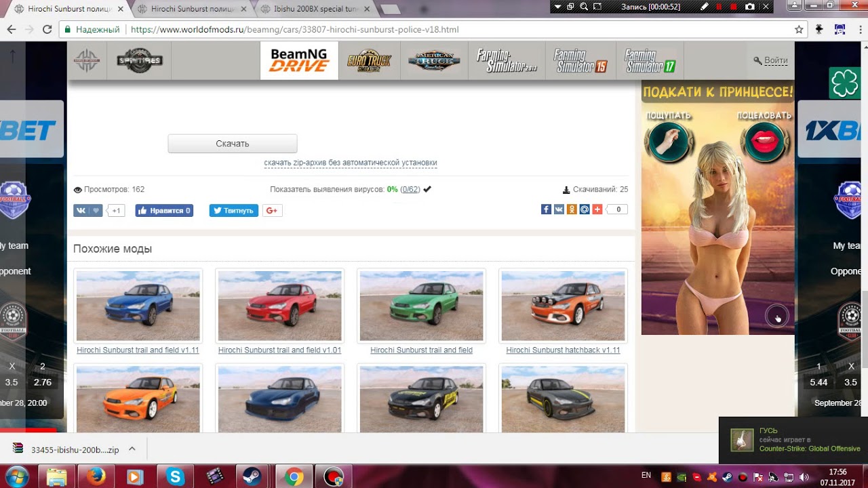The height and width of the screenshot is (488, 868).
Task: Pause the recording in the recorder bar
Action: tap(719, 6)
